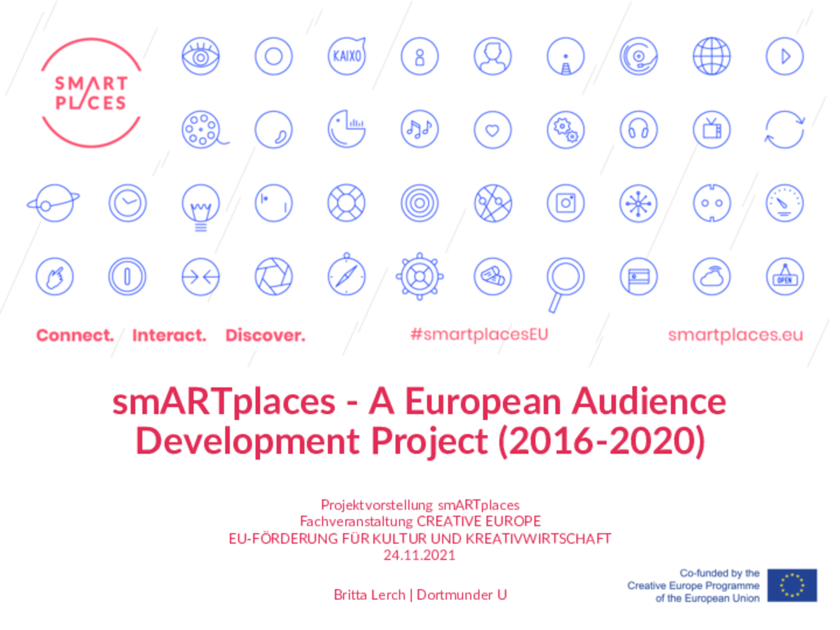Click Projektvorstellung smARTplaces line
Viewport: 840px width, 630px height.
pyautogui.click(x=420, y=505)
